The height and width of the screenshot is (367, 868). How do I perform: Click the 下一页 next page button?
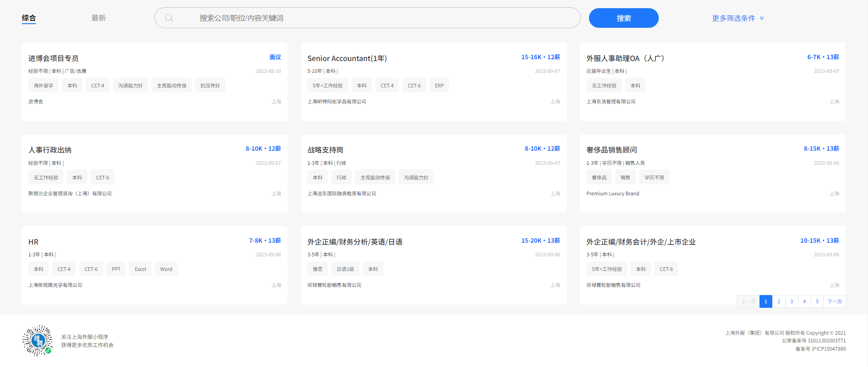835,301
